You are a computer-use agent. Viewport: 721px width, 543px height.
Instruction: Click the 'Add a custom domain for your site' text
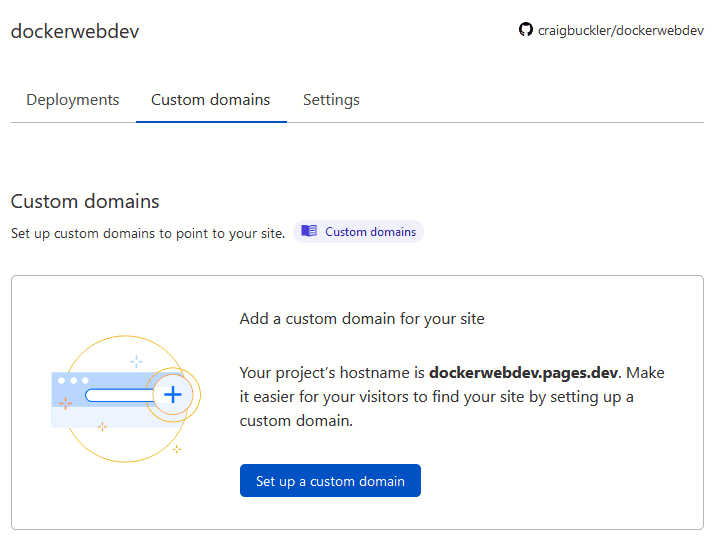click(362, 319)
